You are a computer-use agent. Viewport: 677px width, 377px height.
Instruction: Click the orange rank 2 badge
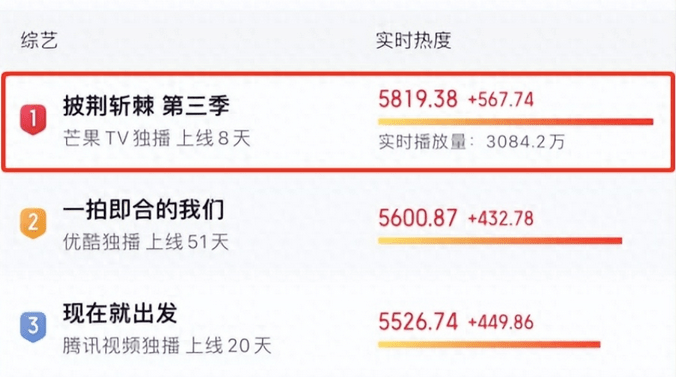(x=33, y=223)
